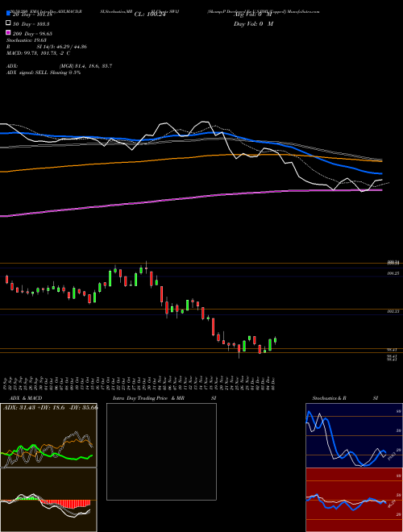The image size is (403, 532).
Task: Open the red RSI chart panel
Action: [354, 500]
